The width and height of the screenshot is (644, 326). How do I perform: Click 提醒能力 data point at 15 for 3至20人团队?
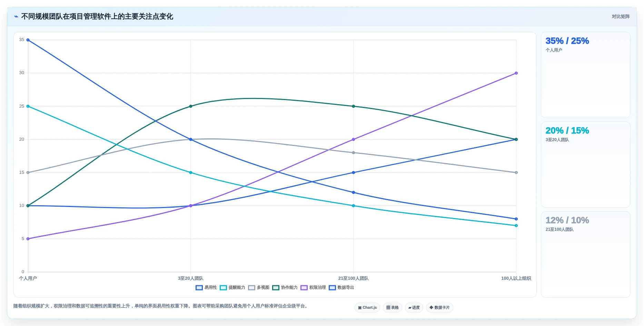(x=191, y=172)
